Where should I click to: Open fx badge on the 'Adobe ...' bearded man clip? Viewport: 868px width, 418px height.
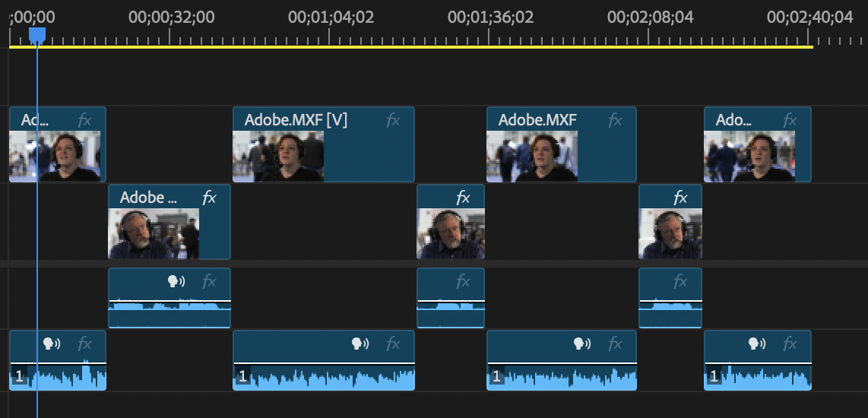[209, 198]
